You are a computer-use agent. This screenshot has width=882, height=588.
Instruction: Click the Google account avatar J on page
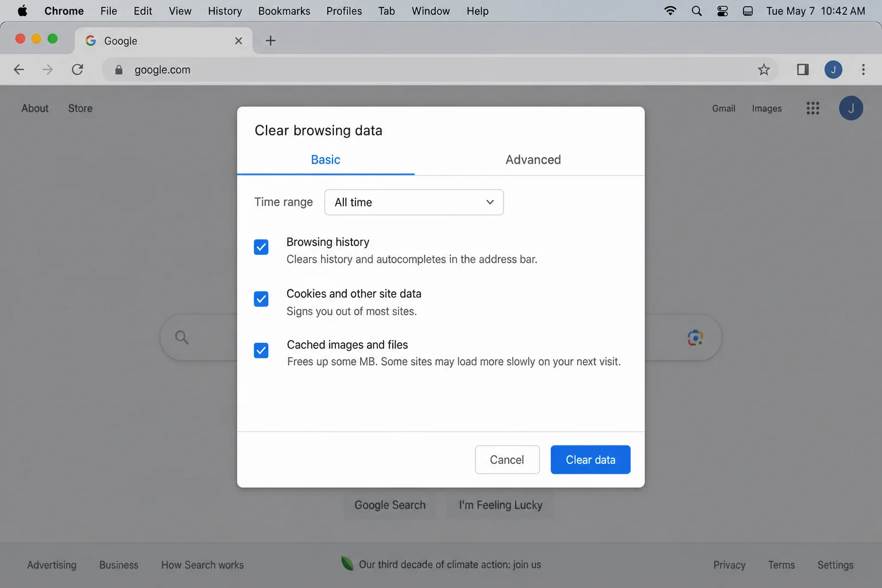tap(851, 108)
